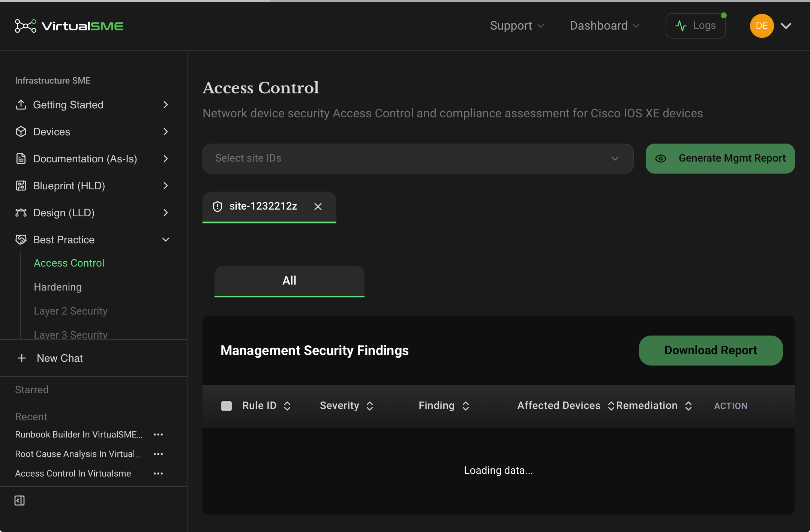This screenshot has width=810, height=532.
Task: Click the Devices cube icon
Action: (x=21, y=132)
